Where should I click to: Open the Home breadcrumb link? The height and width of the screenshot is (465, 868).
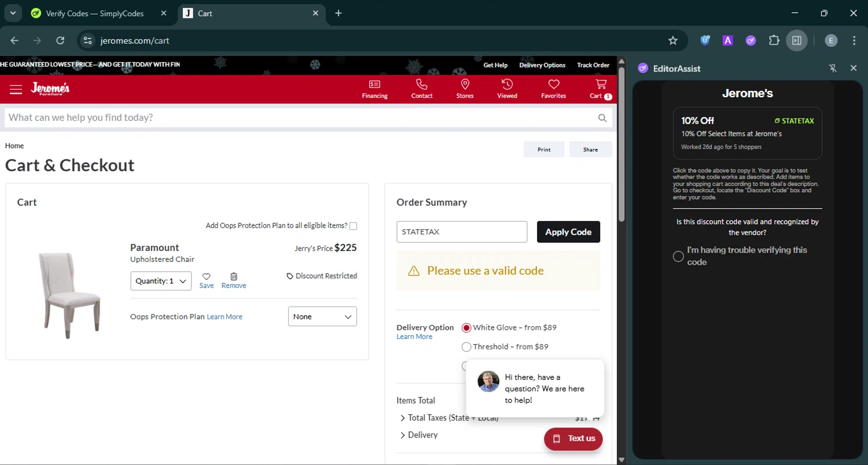(14, 146)
